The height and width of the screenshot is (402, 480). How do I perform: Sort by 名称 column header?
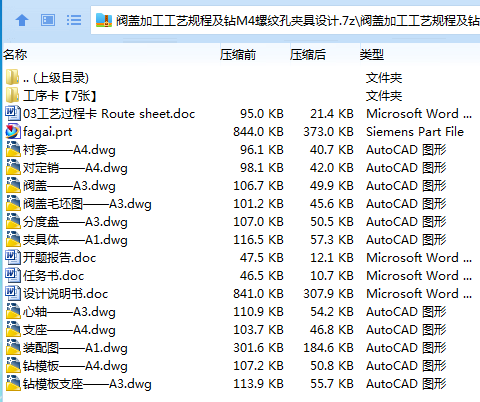click(15, 54)
